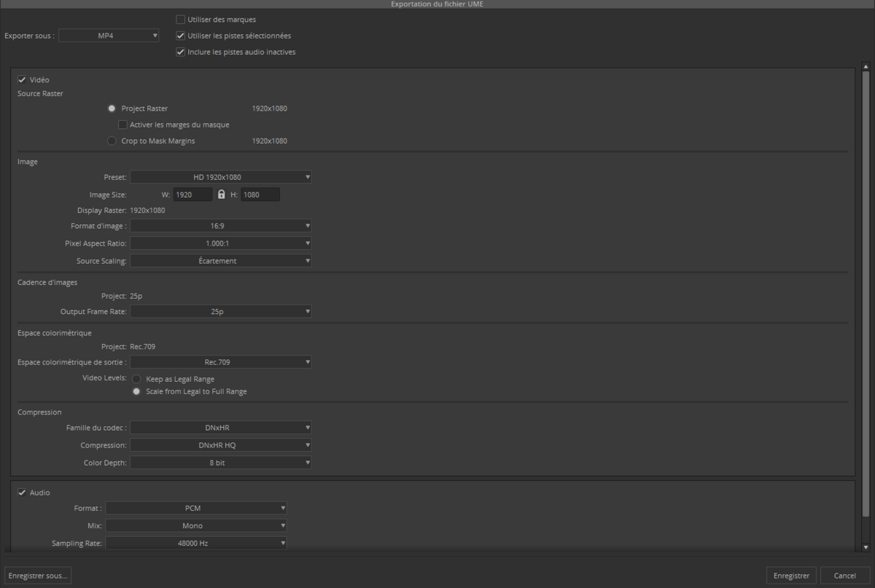
Task: Open the Source Scaling Écartement dropdown
Action: pyautogui.click(x=221, y=261)
